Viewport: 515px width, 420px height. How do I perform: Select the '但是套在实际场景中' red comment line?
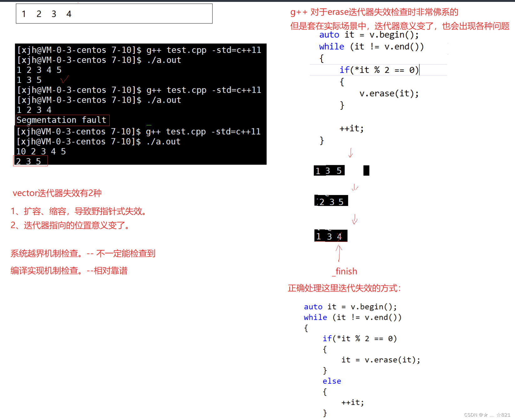click(400, 26)
